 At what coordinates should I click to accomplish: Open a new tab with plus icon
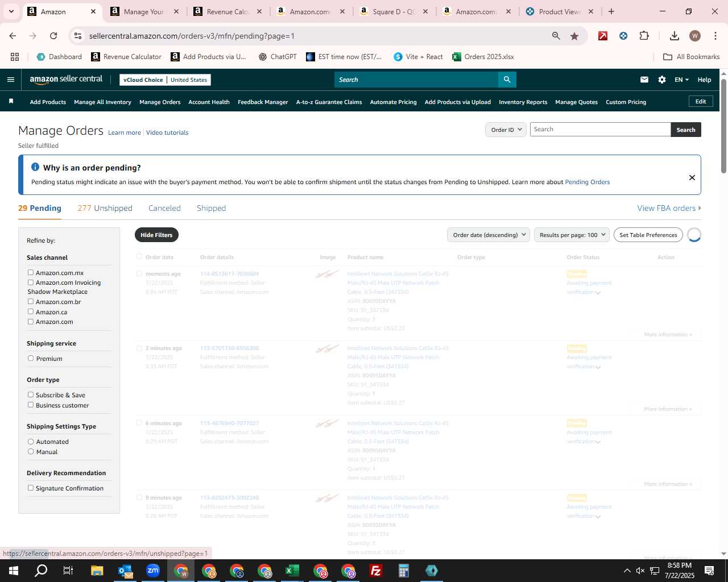(x=611, y=11)
